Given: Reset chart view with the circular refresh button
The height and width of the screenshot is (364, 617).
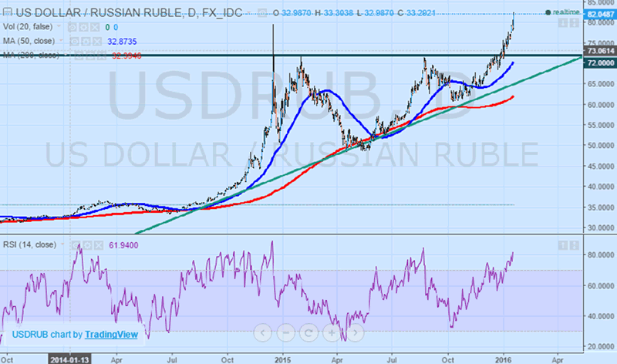Looking at the screenshot, I should (x=309, y=333).
